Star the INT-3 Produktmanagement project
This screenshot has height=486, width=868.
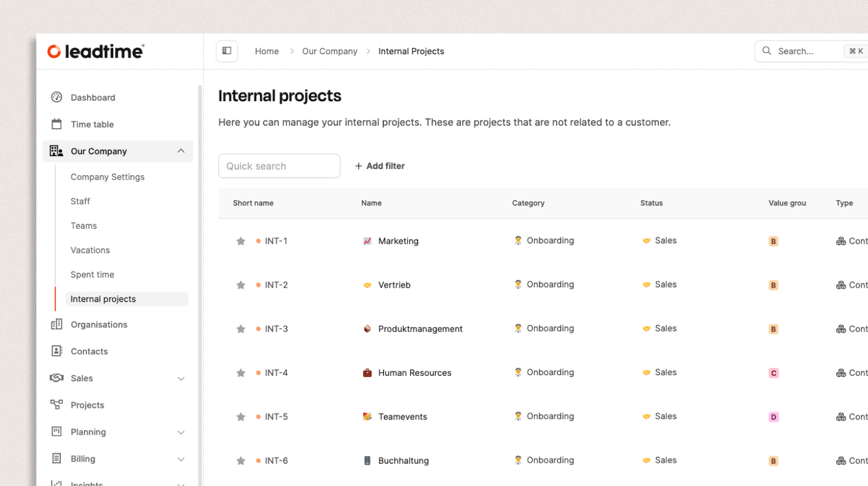241,329
